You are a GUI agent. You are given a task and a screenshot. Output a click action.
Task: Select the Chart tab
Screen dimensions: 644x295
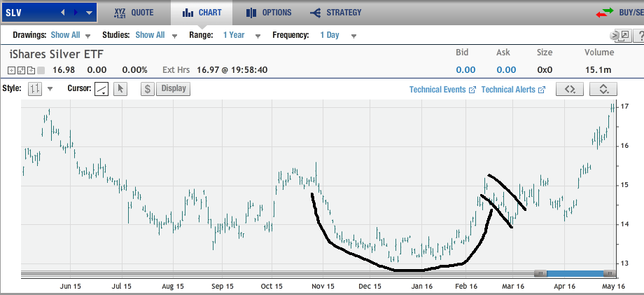pos(202,13)
